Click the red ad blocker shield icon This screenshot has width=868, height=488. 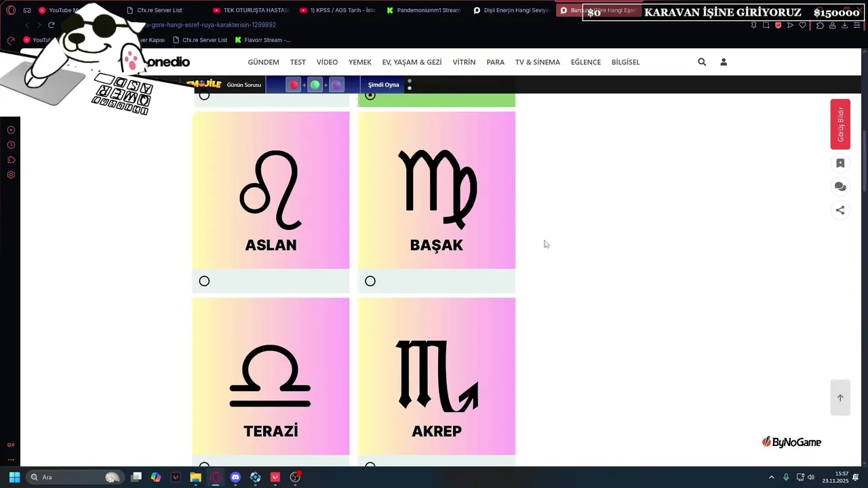(x=778, y=25)
